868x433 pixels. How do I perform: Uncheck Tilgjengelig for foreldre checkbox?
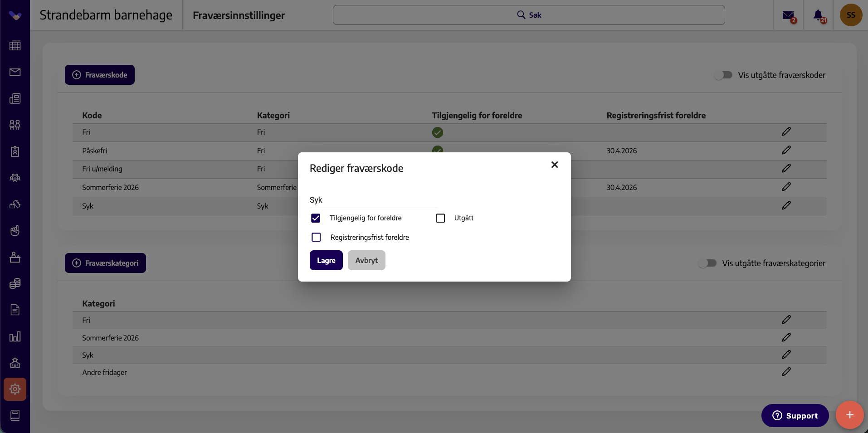coord(316,218)
